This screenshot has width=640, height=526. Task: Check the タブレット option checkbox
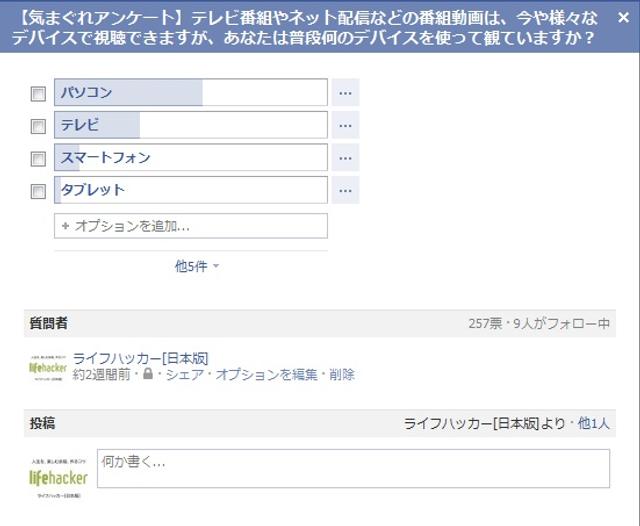coord(38,191)
